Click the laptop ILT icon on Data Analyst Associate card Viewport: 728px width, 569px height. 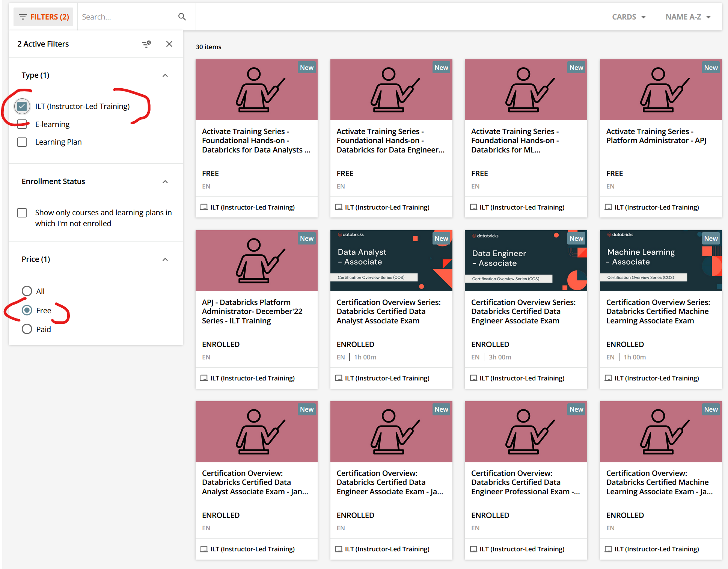339,378
